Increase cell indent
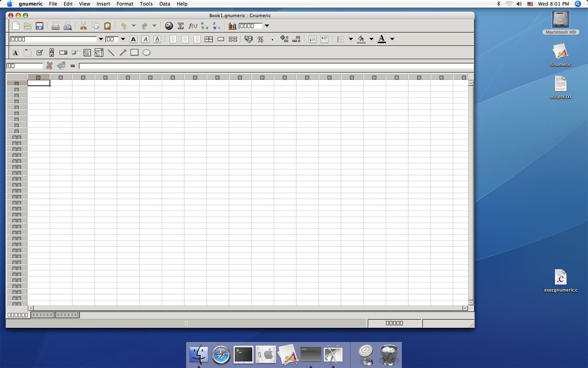Image resolution: width=588 pixels, height=368 pixels. pos(324,39)
